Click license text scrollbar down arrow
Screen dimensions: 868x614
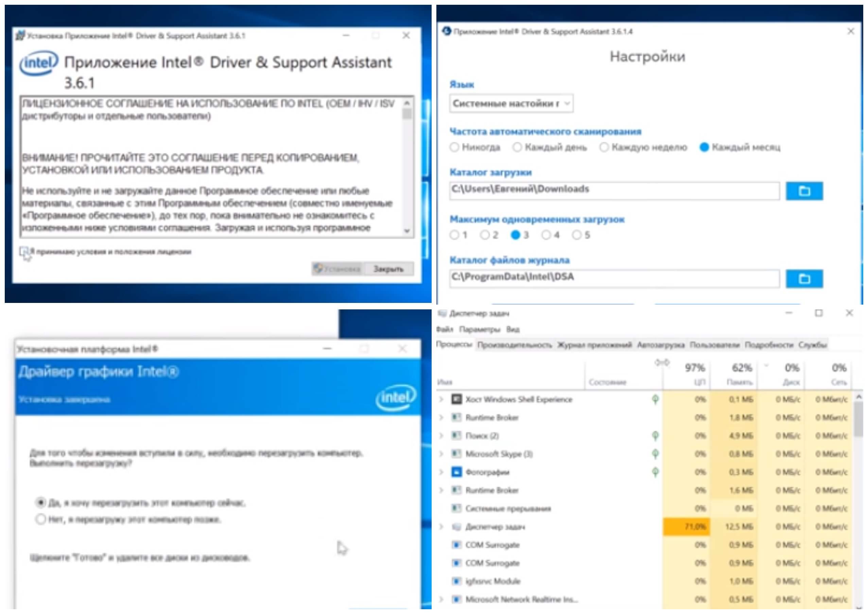click(x=407, y=231)
